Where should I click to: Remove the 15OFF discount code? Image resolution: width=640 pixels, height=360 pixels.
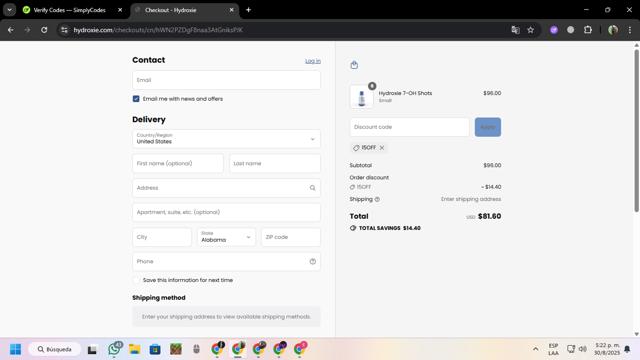(x=382, y=148)
